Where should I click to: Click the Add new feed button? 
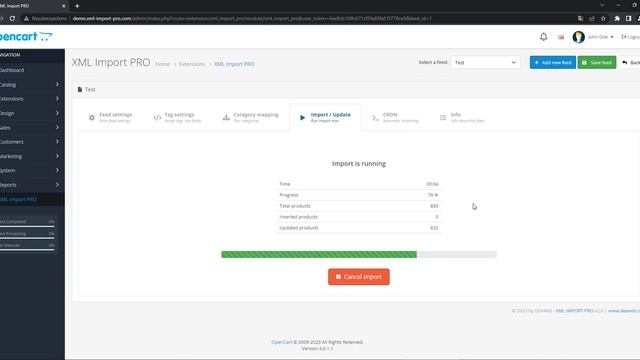point(553,62)
